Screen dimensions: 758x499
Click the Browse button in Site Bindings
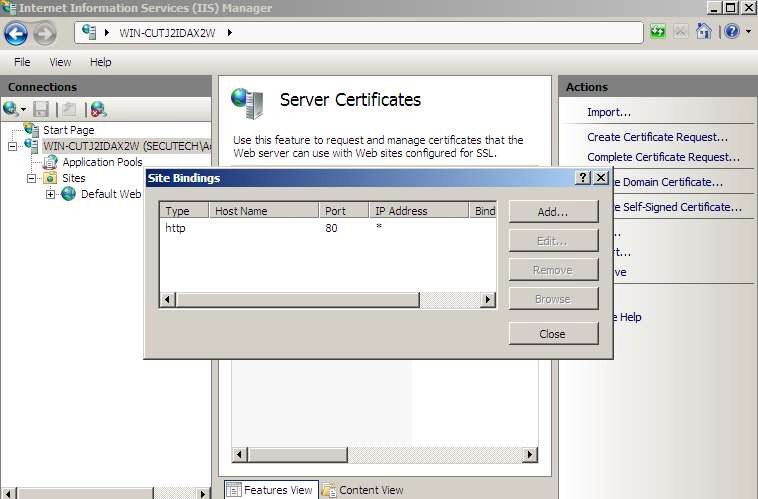[554, 299]
